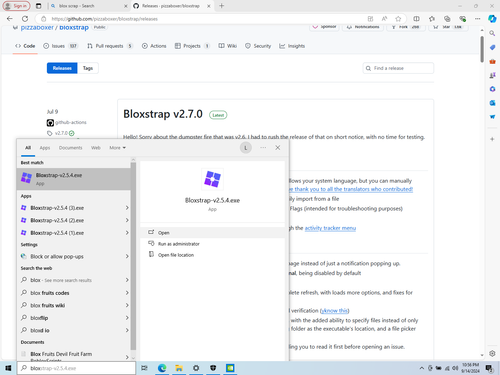Open the shield security app on taskbar
The image size is (500, 375).
[x=213, y=368]
